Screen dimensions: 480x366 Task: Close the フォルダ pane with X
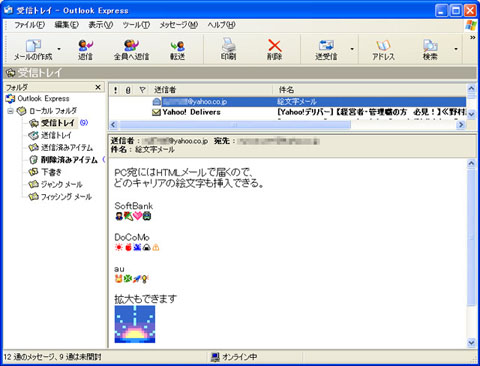click(x=98, y=87)
